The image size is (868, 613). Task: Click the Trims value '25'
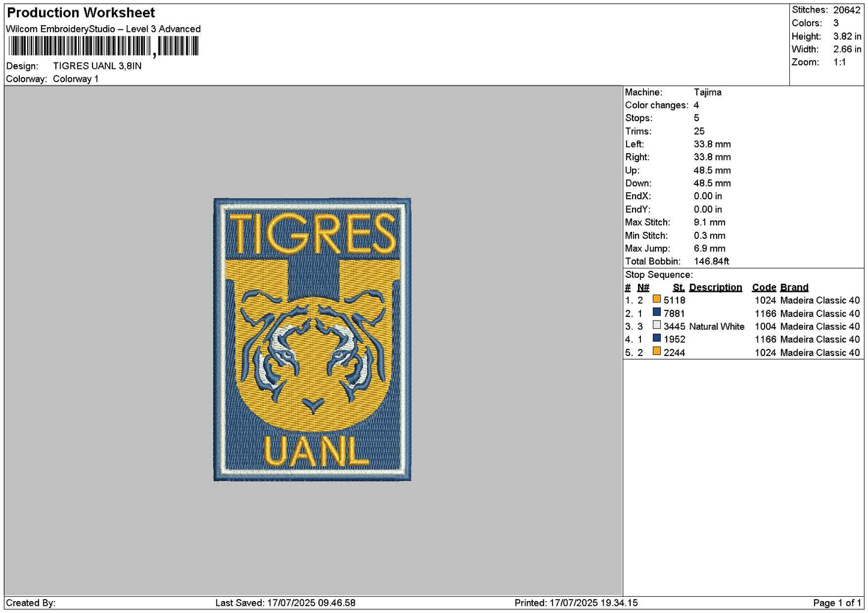coord(699,131)
